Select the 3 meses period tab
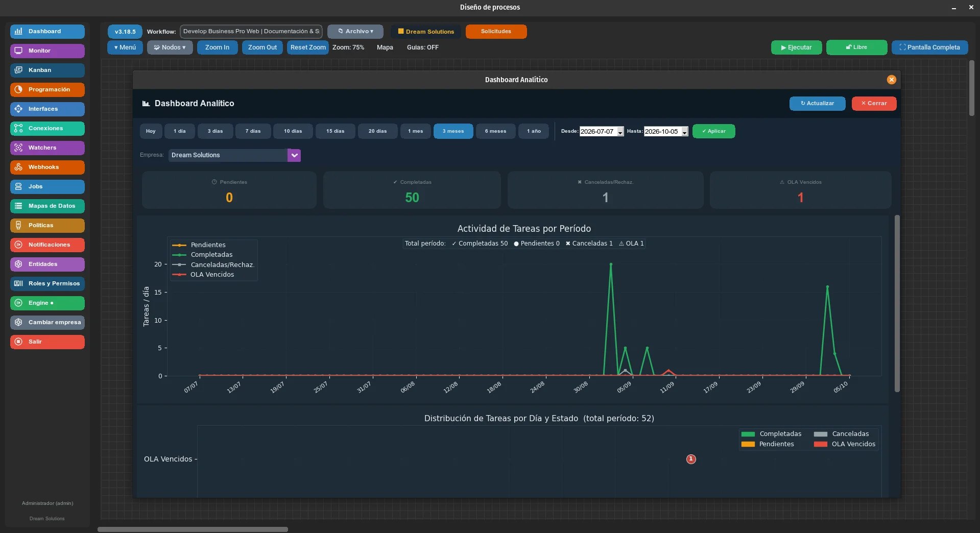Screen dimensions: 980x533 click(453, 131)
